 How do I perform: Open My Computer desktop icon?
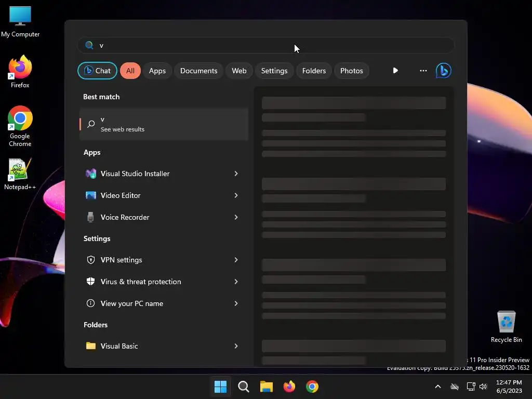[x=20, y=22]
